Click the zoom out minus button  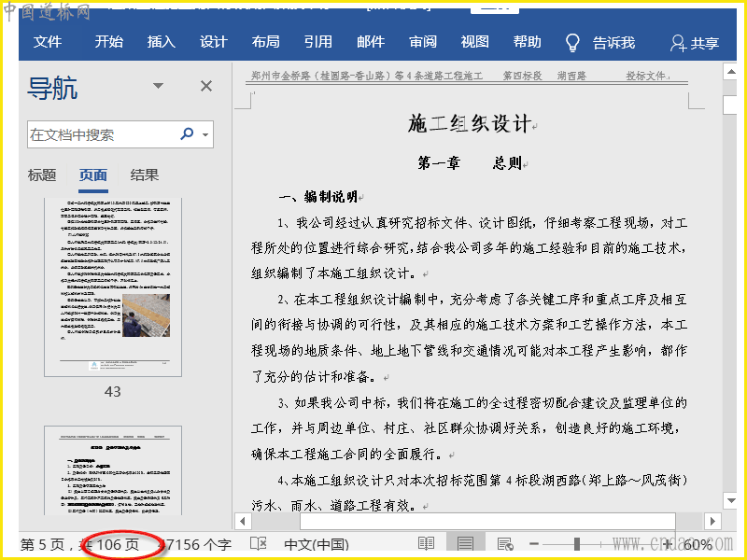pos(534,544)
